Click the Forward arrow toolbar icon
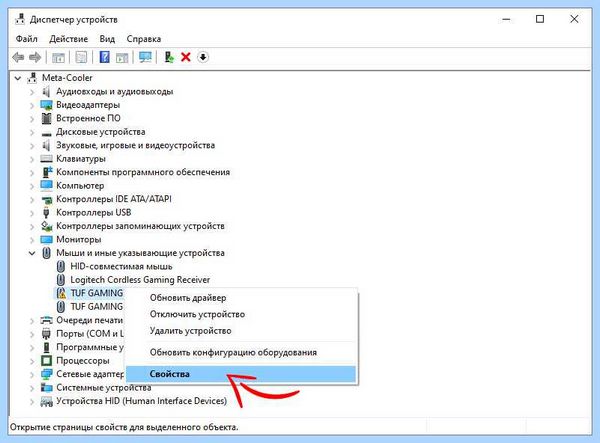 tap(35, 58)
